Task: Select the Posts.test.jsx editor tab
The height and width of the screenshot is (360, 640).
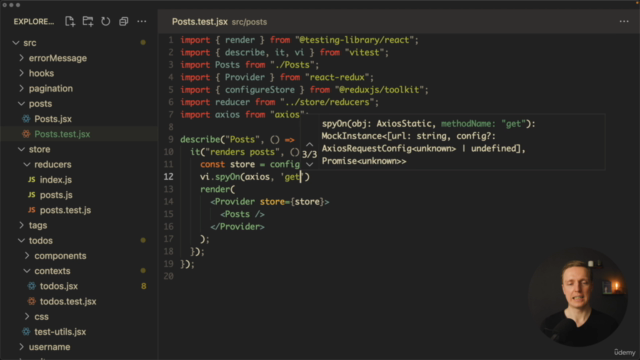Action: (199, 22)
